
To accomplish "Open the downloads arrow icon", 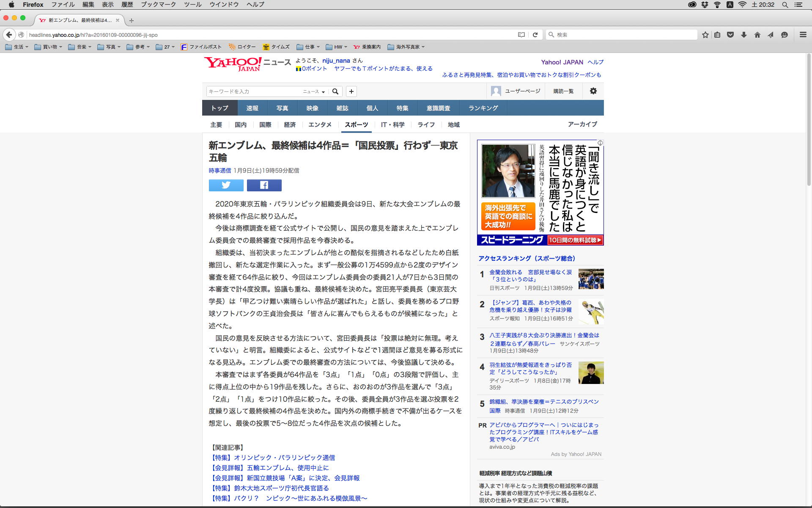I will pyautogui.click(x=743, y=35).
